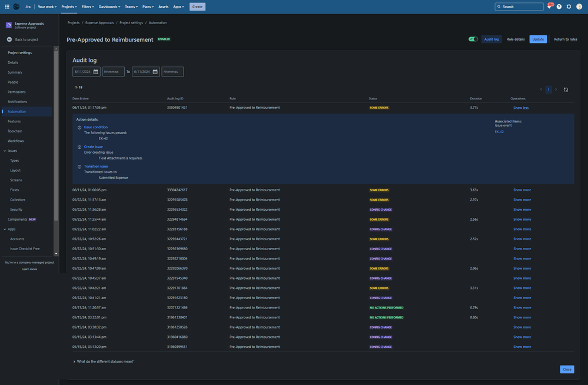Open the Plans dropdown menu
This screenshot has width=588, height=385.
click(148, 6)
